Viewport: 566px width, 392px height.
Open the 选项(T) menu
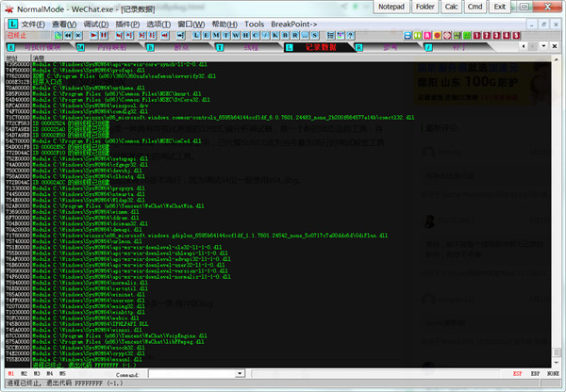[x=158, y=24]
